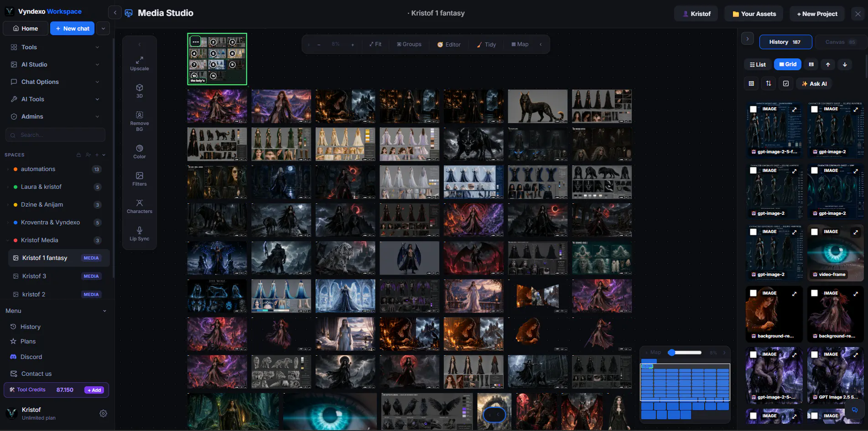Click the New Project button
Screen dimensions: 868x431
[817, 14]
